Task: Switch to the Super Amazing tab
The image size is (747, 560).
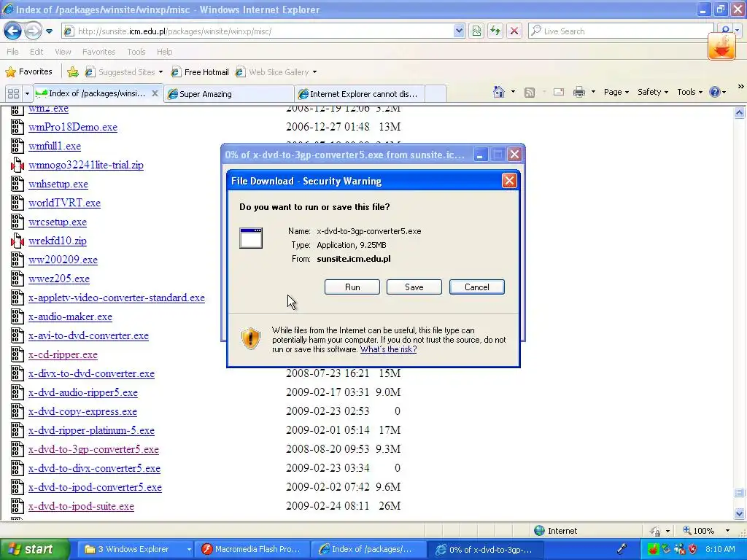Action: [228, 94]
